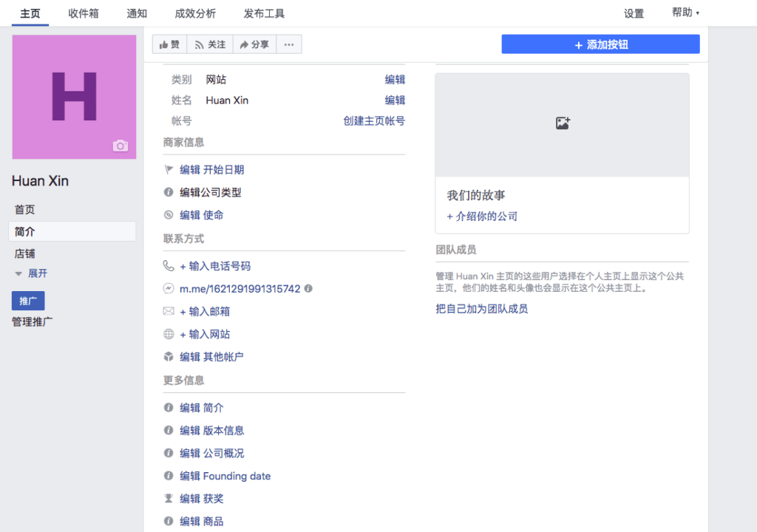
Task: Click 创建主页帐号 link
Action: (x=374, y=121)
